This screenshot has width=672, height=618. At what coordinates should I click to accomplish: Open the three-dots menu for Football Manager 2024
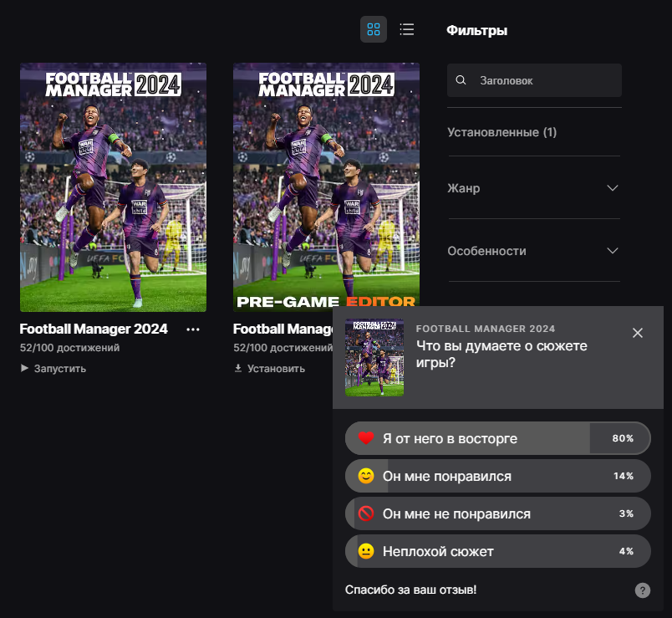(193, 329)
